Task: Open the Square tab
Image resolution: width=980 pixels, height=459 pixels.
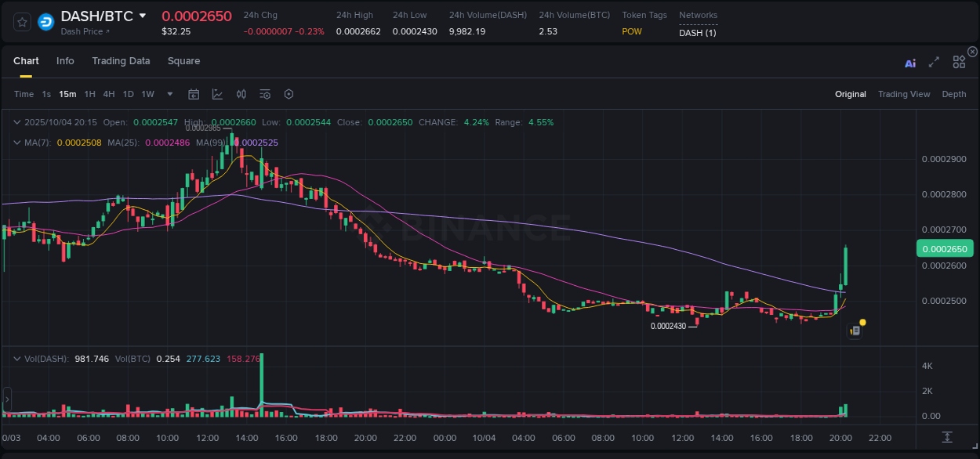Action: pyautogui.click(x=183, y=60)
